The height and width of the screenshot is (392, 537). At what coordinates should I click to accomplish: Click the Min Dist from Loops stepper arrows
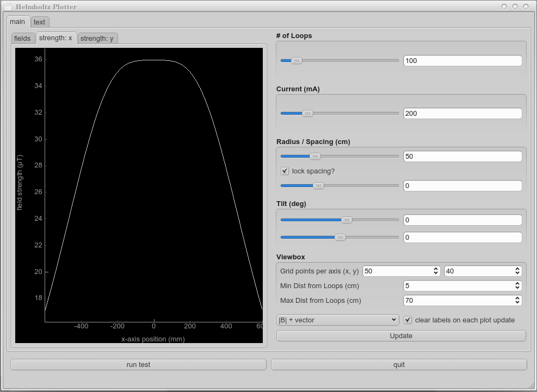pos(517,286)
